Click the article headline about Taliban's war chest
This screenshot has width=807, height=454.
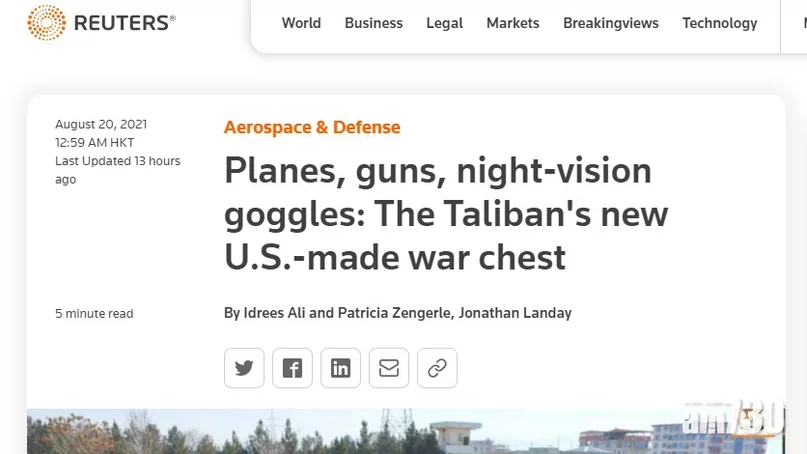point(446,214)
